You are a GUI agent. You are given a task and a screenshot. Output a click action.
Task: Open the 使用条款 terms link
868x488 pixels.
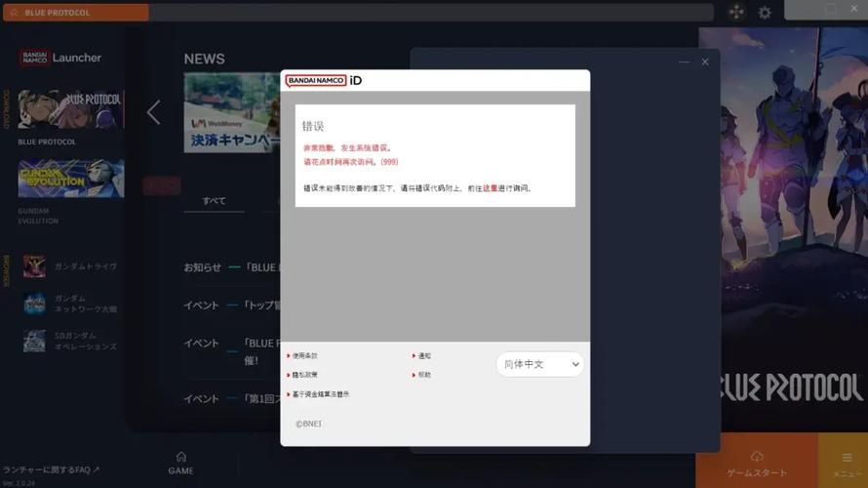coord(305,356)
